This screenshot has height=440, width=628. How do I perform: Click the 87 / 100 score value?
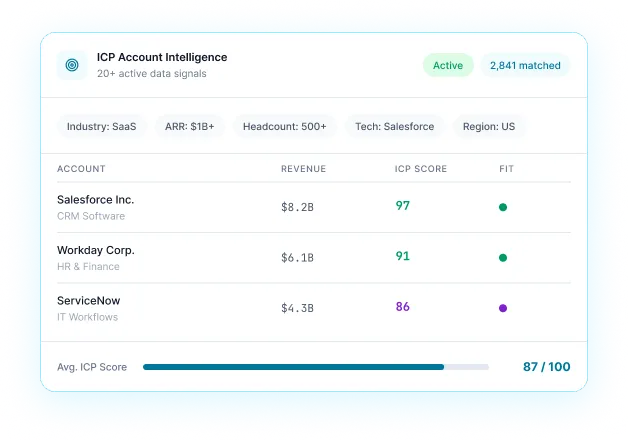546,367
